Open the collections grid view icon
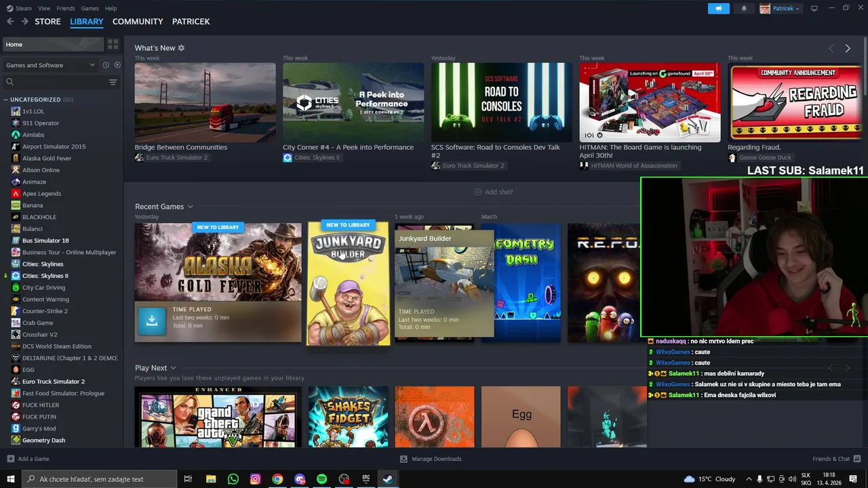 [x=113, y=44]
